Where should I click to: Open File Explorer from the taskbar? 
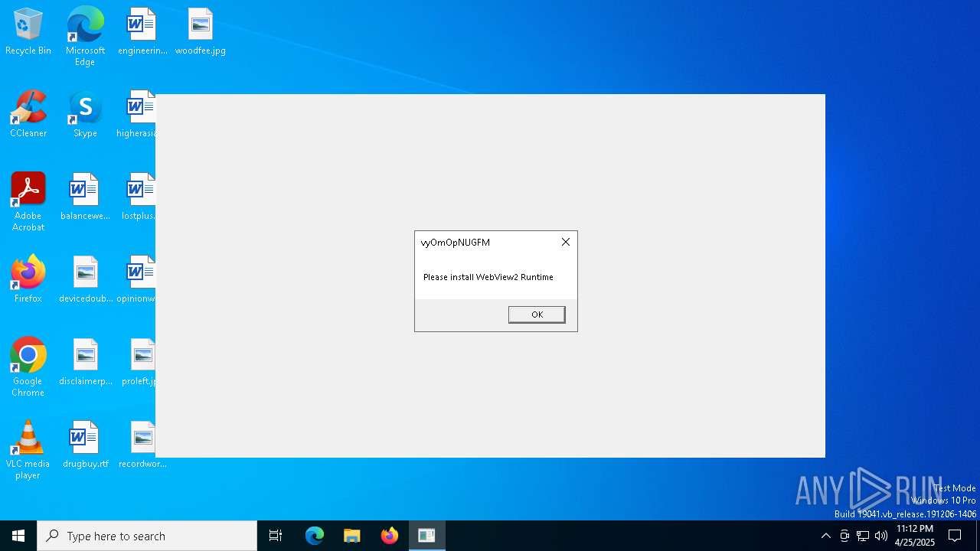352,536
